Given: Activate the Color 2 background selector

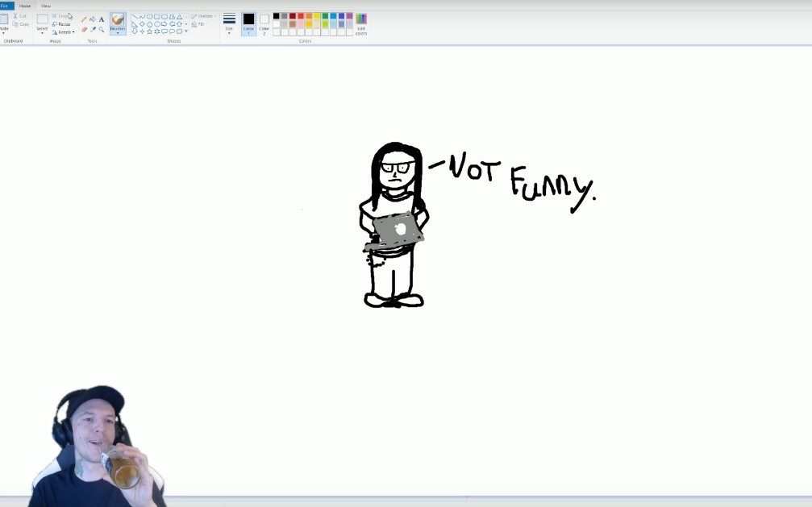Looking at the screenshot, I should (x=264, y=24).
